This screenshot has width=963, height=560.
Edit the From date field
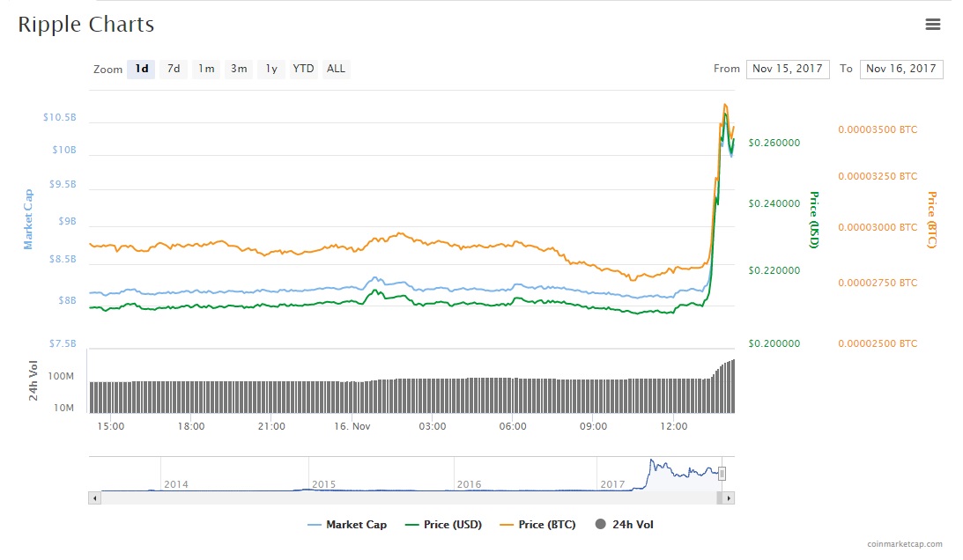pos(788,69)
